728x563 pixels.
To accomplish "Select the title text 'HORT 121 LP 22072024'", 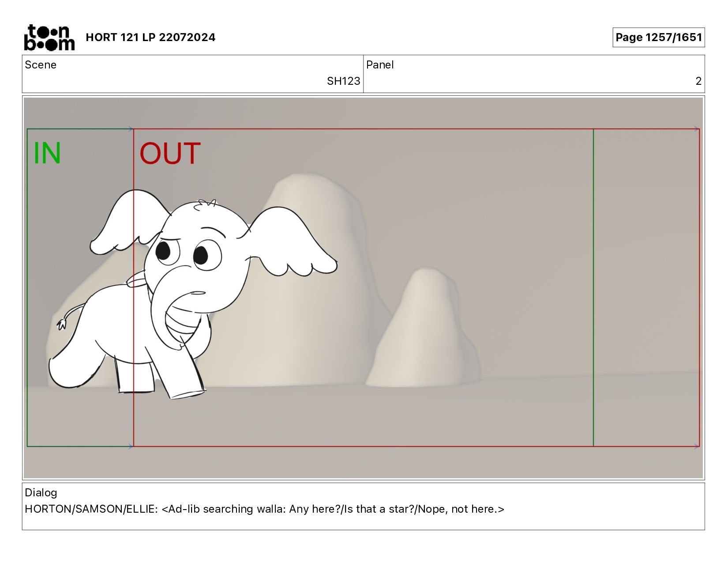I will coord(150,37).
